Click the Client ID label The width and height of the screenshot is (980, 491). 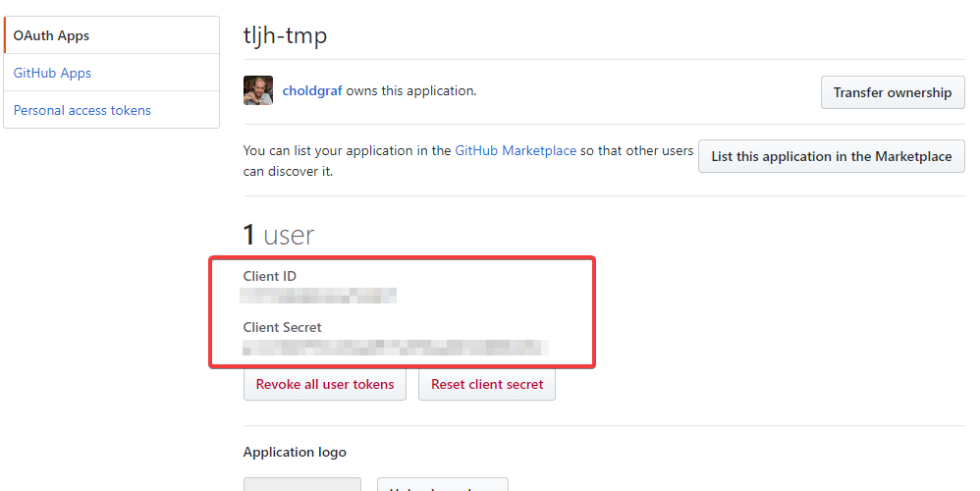click(x=270, y=276)
